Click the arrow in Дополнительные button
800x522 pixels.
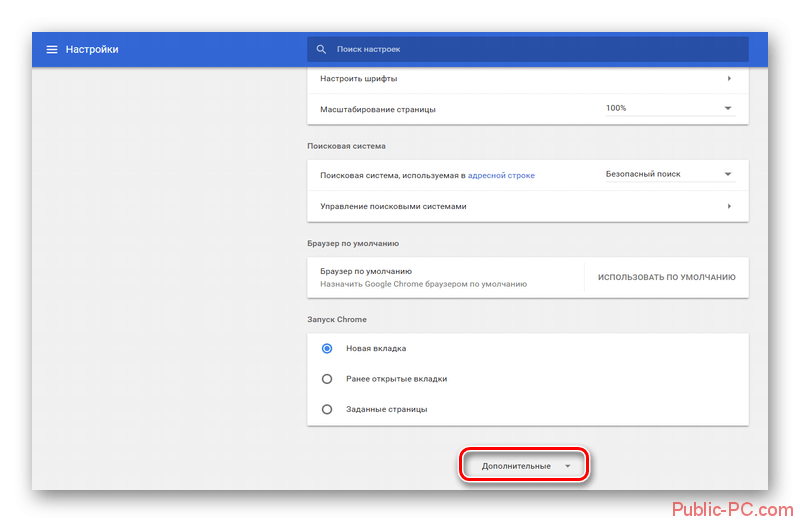567,466
